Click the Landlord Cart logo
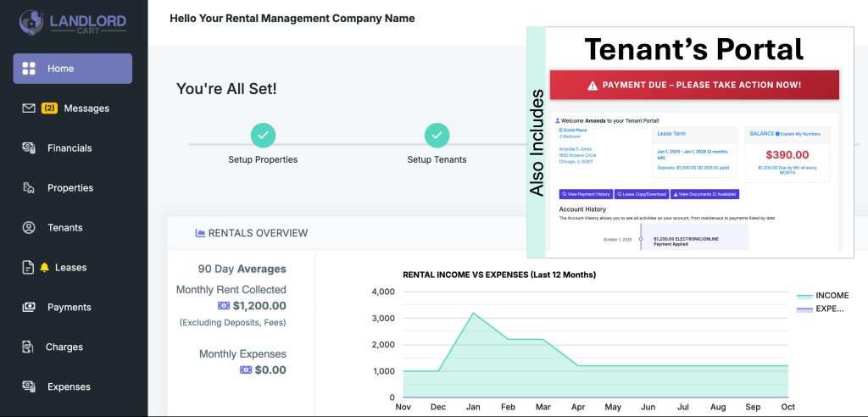Viewport: 868px width, 417px height. pos(73,21)
